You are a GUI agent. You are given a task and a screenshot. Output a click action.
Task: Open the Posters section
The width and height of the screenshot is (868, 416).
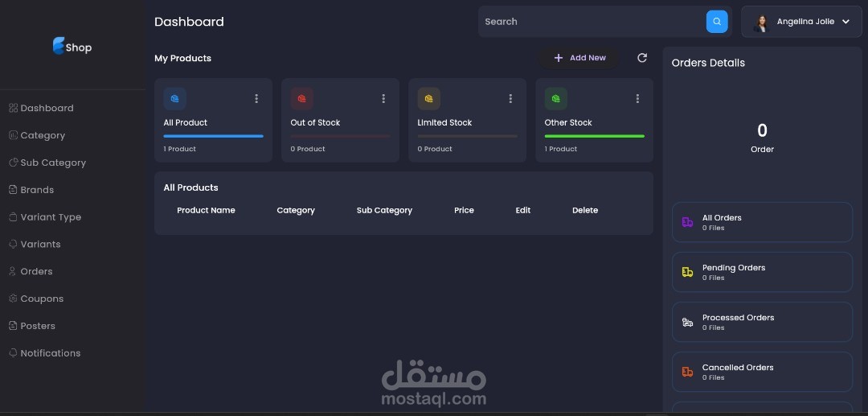point(38,326)
